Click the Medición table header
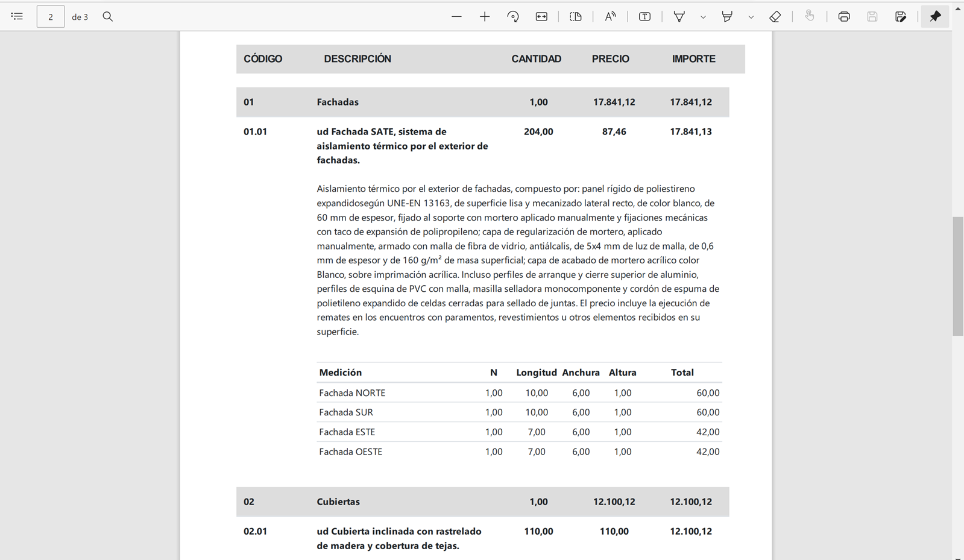Image resolution: width=964 pixels, height=560 pixels. coord(341,373)
